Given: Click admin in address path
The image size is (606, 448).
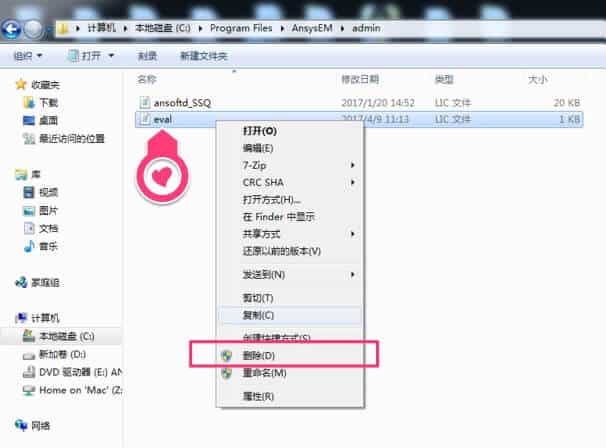Looking at the screenshot, I should 366,28.
